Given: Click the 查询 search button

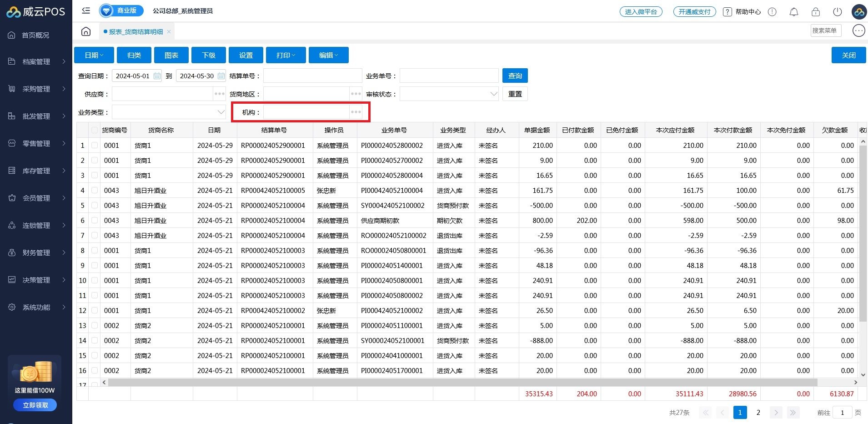Looking at the screenshot, I should point(515,76).
